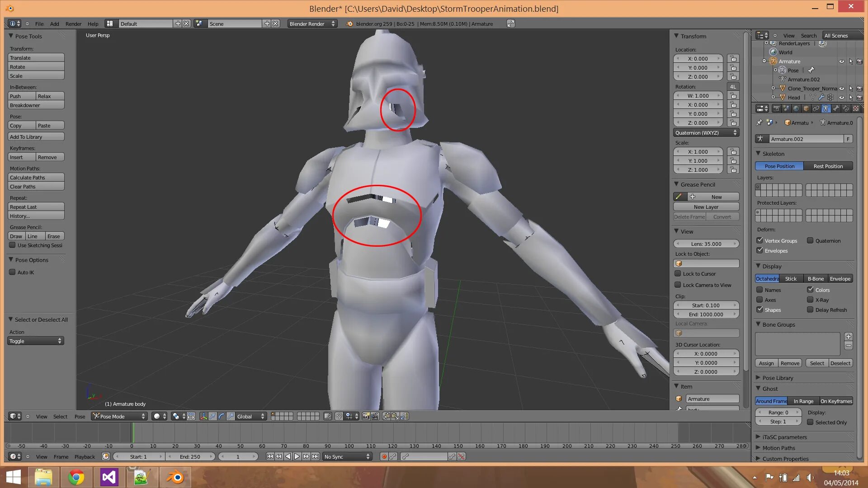Open the Render menu in top bar

(73, 23)
